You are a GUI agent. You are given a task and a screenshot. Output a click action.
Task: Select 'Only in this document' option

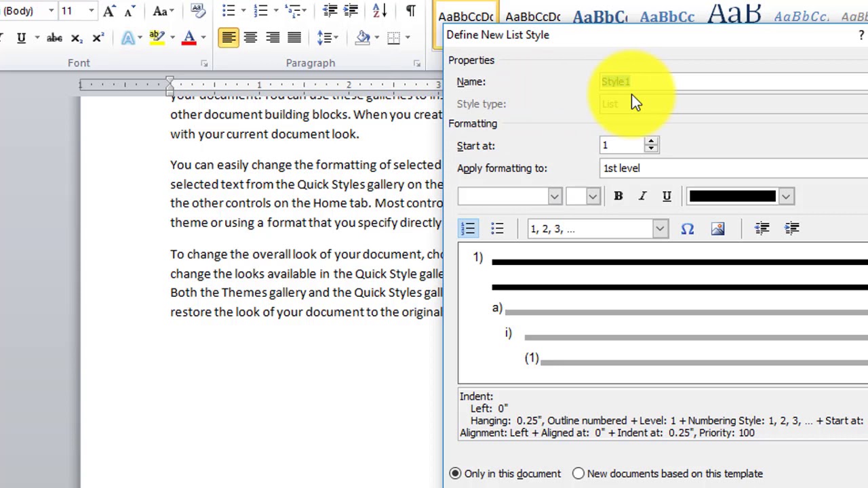505,474
